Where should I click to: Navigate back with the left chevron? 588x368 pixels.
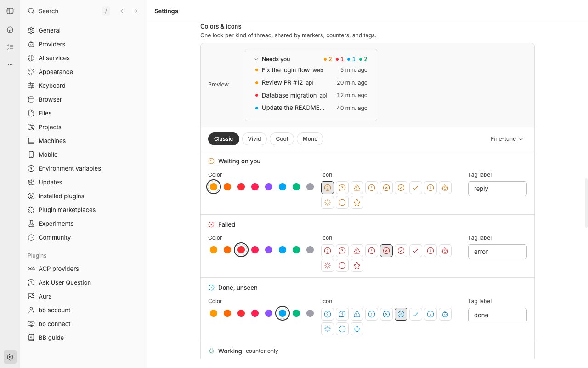point(122,11)
